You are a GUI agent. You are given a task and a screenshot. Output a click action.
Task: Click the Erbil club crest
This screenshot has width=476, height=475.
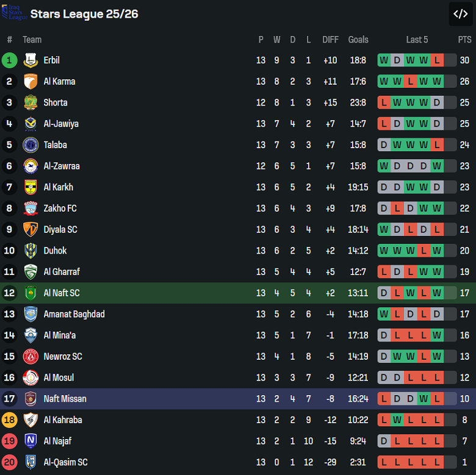(31, 60)
